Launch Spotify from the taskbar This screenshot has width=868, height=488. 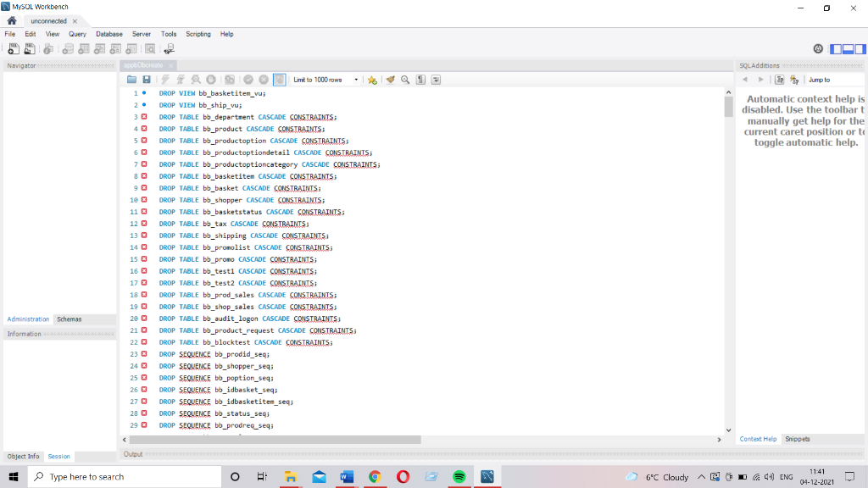click(x=458, y=476)
